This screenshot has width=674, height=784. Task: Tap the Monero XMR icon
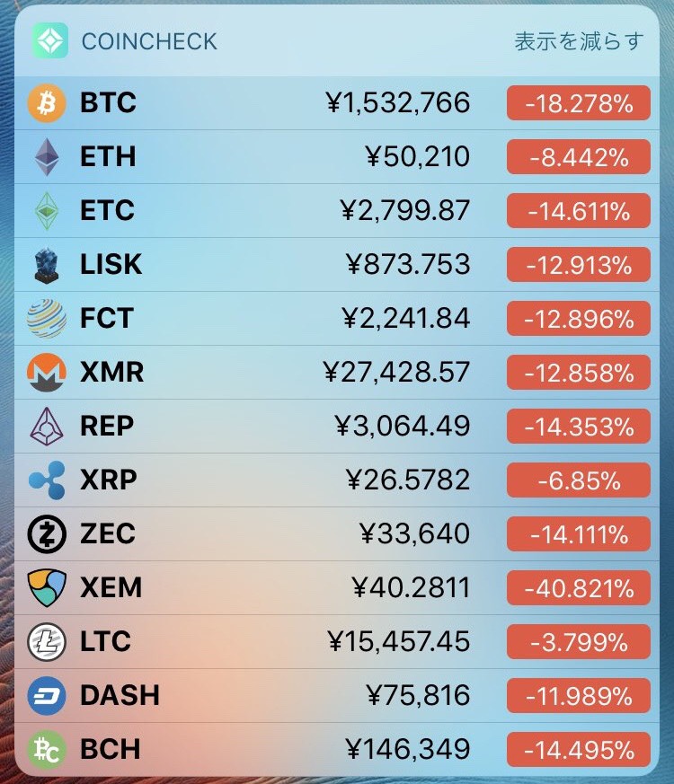[x=47, y=373]
